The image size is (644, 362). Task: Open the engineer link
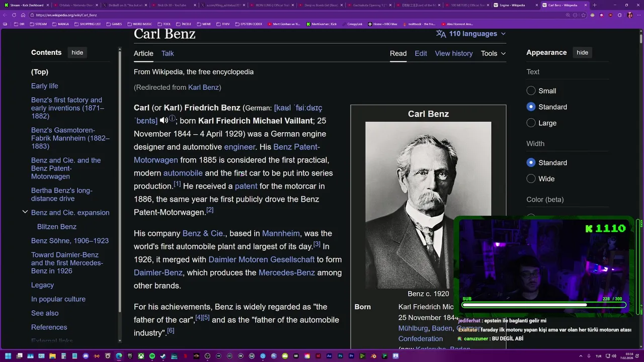tap(239, 147)
